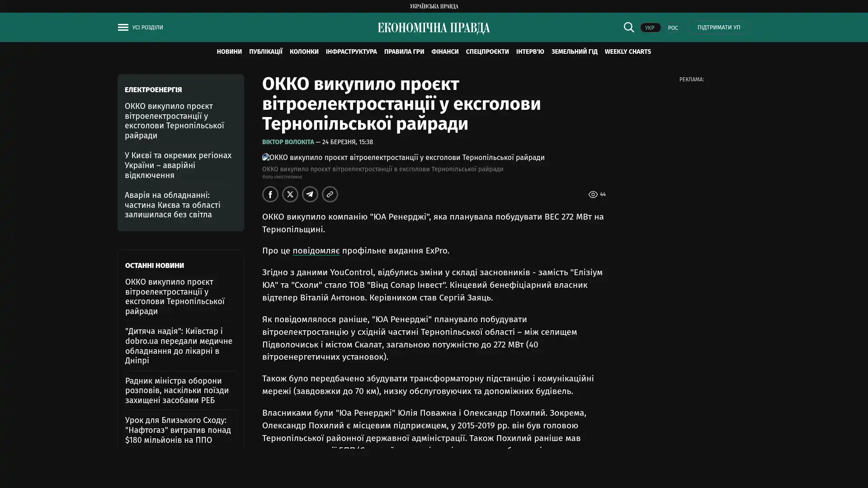
Task: Go to НОВИНИ section
Action: [x=229, y=52]
